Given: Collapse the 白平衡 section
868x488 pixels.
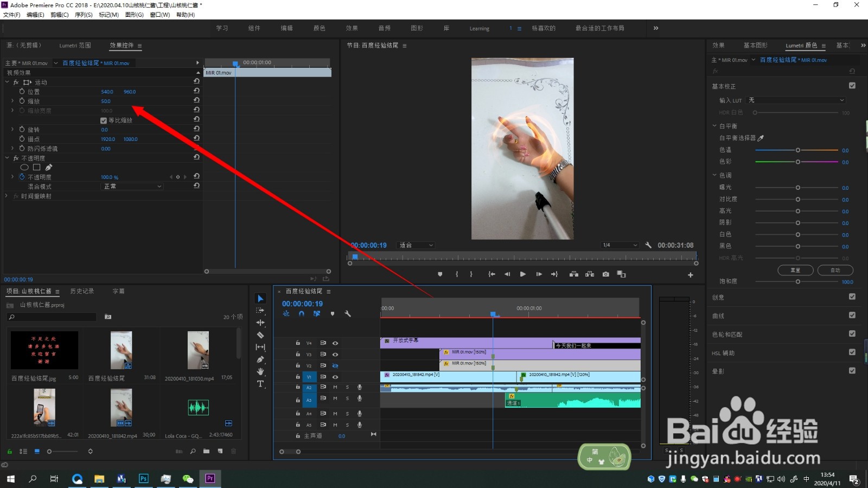Looking at the screenshot, I should point(714,126).
